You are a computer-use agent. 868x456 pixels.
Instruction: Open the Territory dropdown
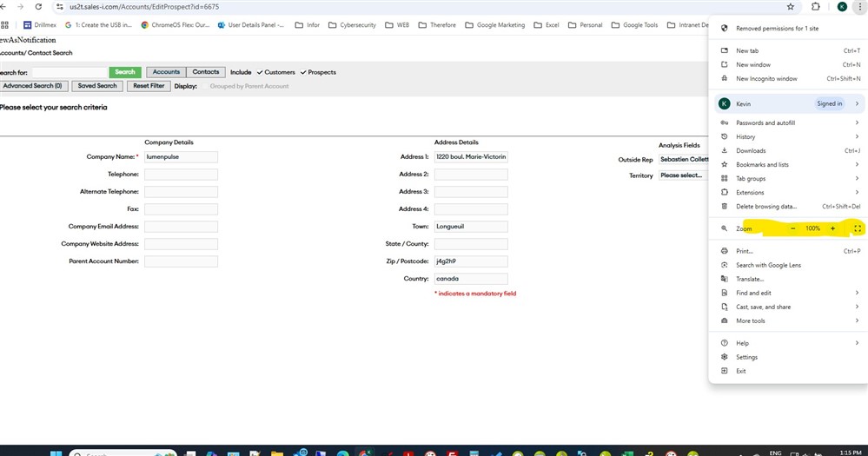683,175
